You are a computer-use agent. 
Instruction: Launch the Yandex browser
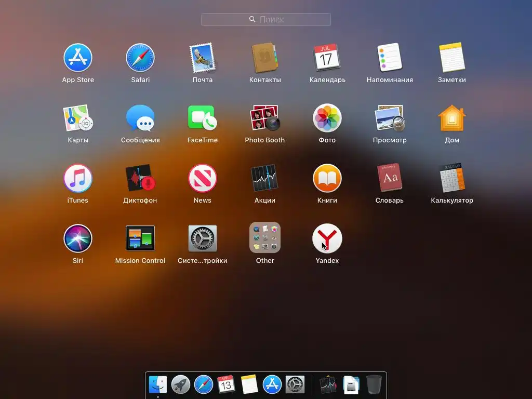click(327, 238)
